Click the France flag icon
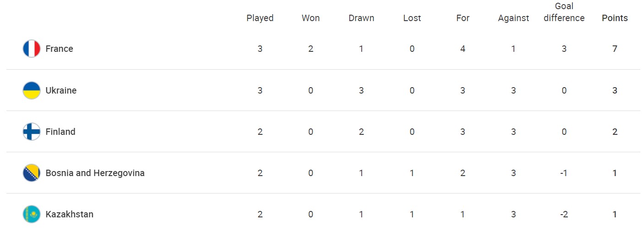Screen dimensions: 644x238 point(32,49)
